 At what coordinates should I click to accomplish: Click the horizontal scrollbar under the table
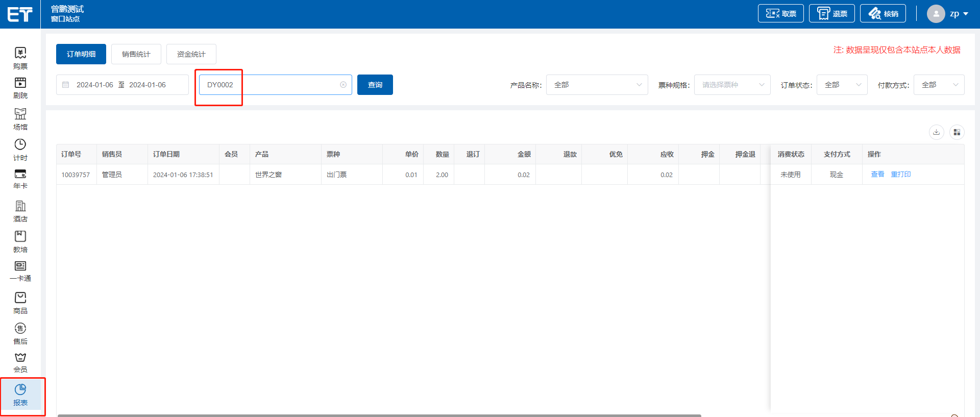[379, 415]
